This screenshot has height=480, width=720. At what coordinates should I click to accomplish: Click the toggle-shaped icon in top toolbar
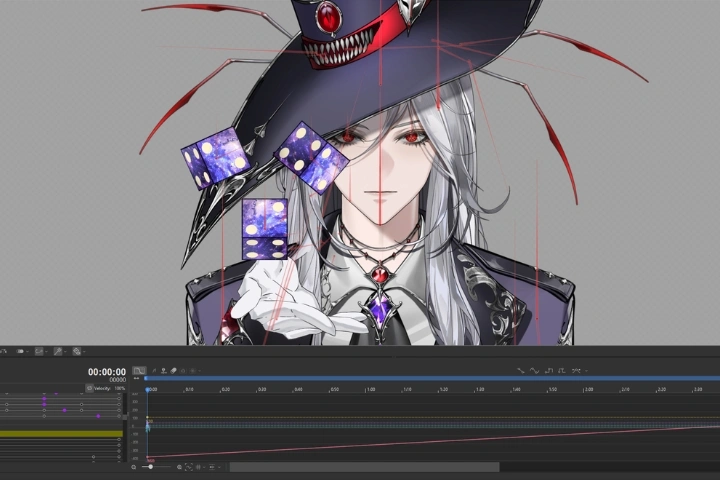pos(20,351)
